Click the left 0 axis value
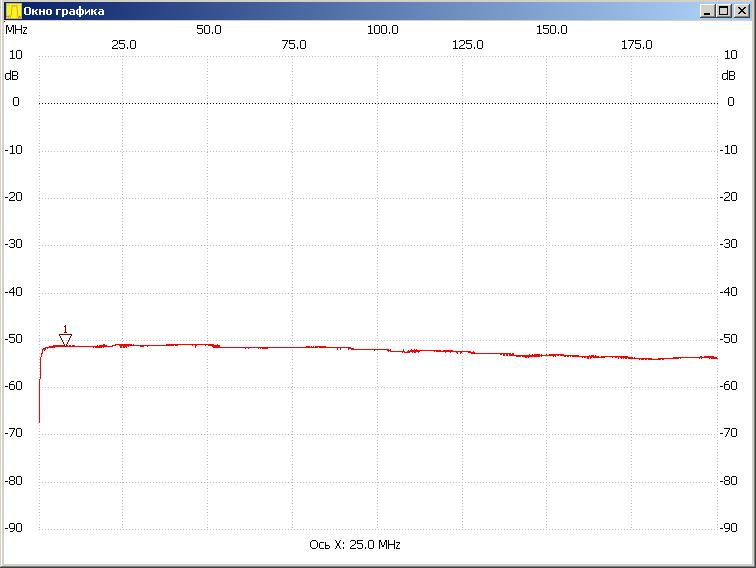Image resolution: width=756 pixels, height=568 pixels. [x=16, y=102]
